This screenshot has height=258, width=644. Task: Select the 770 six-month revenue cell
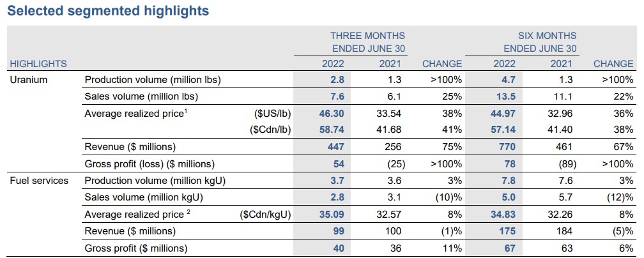[504, 147]
